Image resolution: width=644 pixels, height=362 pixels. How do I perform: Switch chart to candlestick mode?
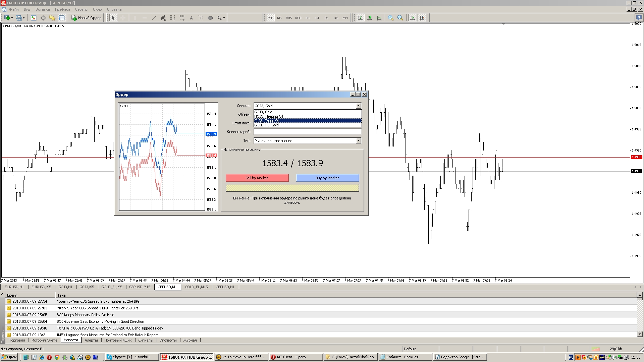click(369, 18)
